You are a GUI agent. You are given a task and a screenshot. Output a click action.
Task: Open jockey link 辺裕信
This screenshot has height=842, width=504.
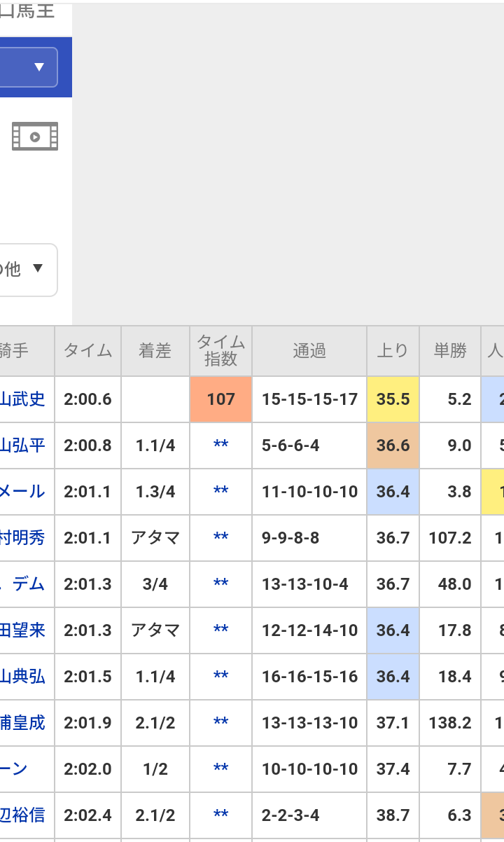22,815
